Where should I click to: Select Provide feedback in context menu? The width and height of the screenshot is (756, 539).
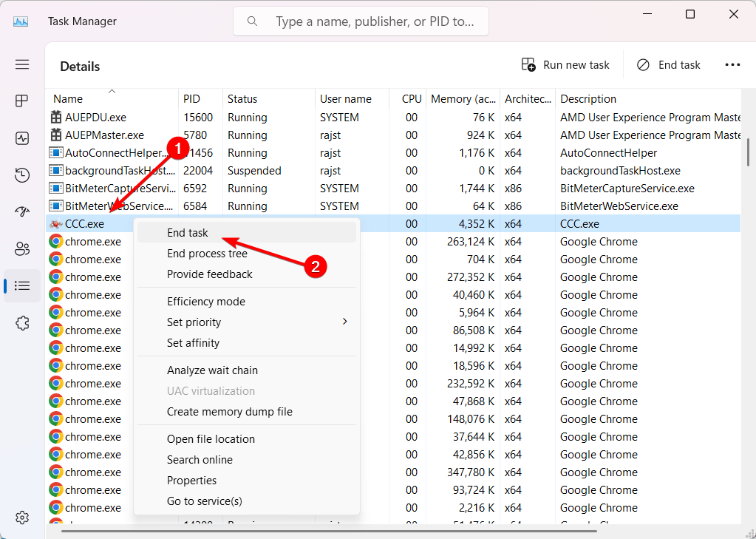click(x=247, y=274)
